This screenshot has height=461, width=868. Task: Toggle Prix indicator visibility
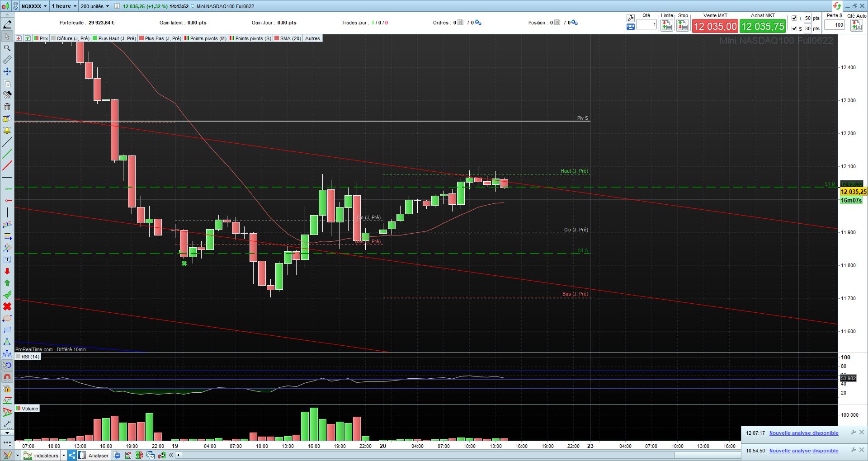[x=41, y=38]
